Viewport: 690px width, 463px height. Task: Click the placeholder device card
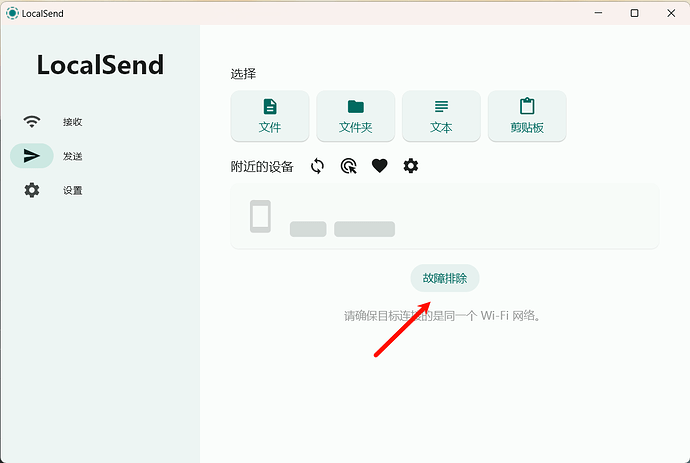pyautogui.click(x=445, y=216)
